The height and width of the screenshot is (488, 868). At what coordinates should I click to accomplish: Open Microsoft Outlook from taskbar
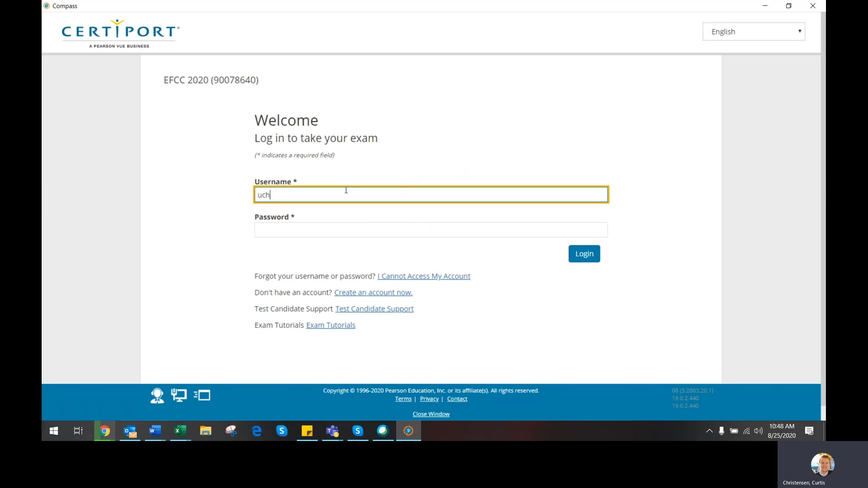coord(131,431)
